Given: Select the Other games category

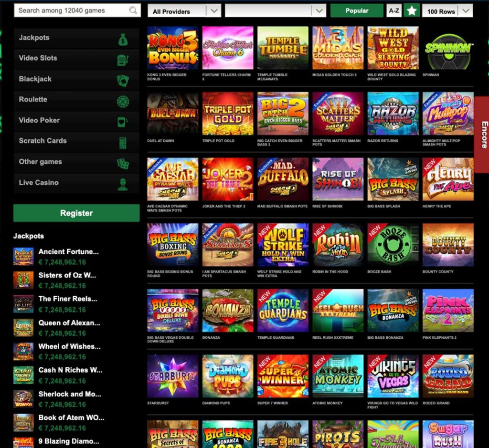Looking at the screenshot, I should click(76, 162).
